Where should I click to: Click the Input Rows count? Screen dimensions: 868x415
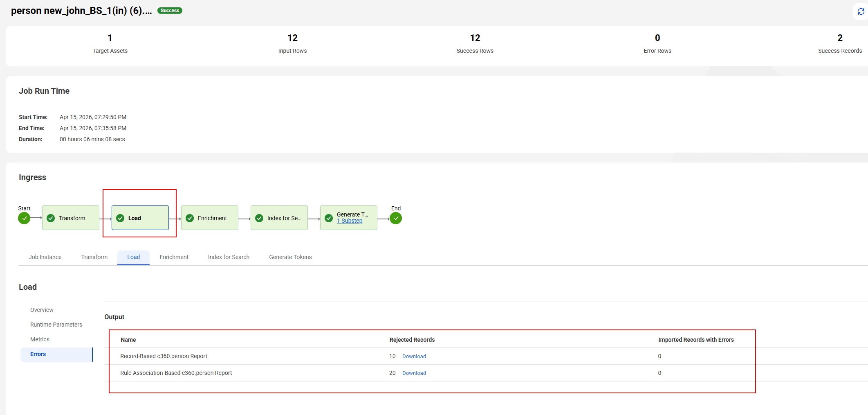click(x=293, y=38)
